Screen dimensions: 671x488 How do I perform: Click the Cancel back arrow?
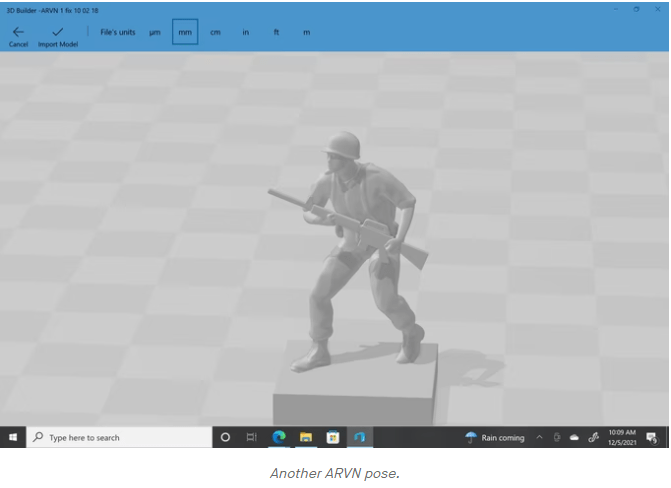click(x=18, y=35)
